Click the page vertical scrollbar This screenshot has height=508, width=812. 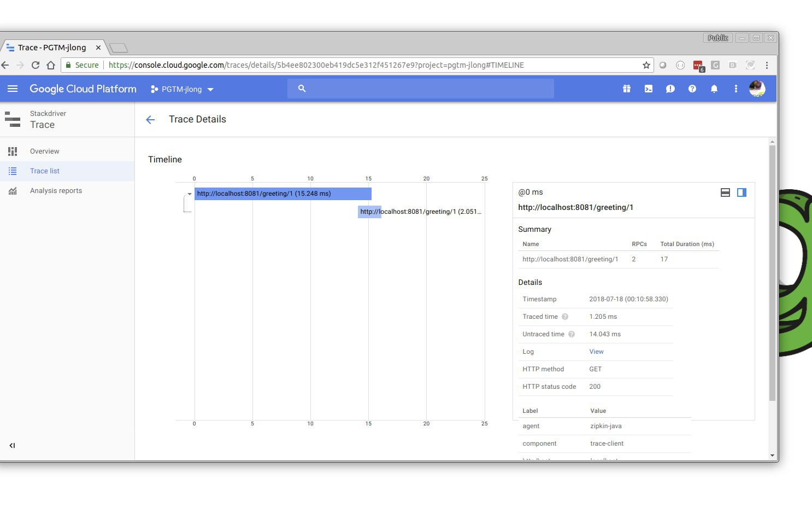pyautogui.click(x=772, y=273)
